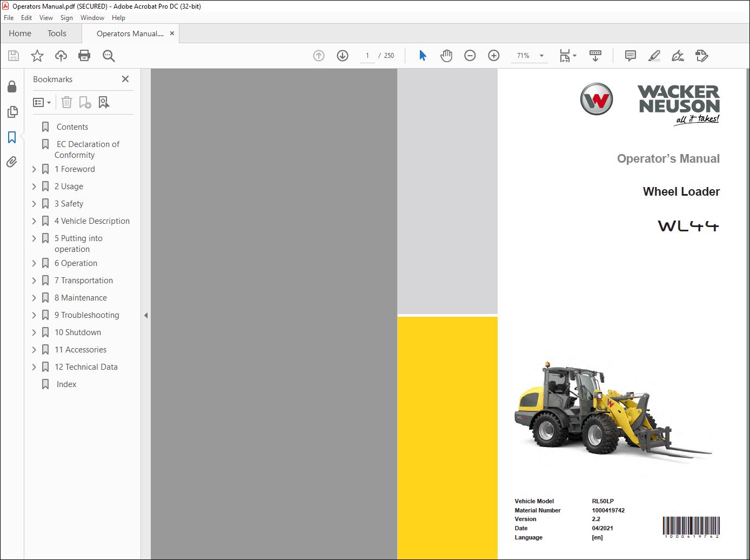The width and height of the screenshot is (750, 560).
Task: Zoom out with the minus button
Action: click(x=470, y=56)
